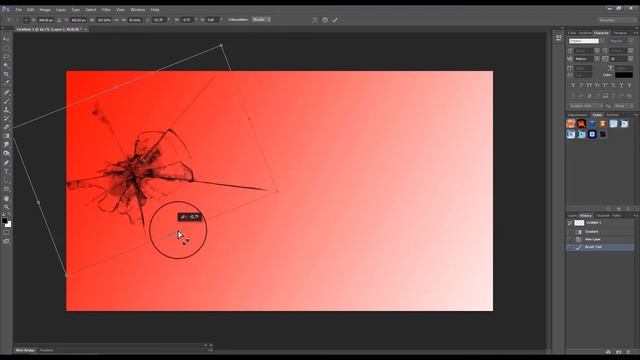Commit the transform with the checkmark

[335, 20]
